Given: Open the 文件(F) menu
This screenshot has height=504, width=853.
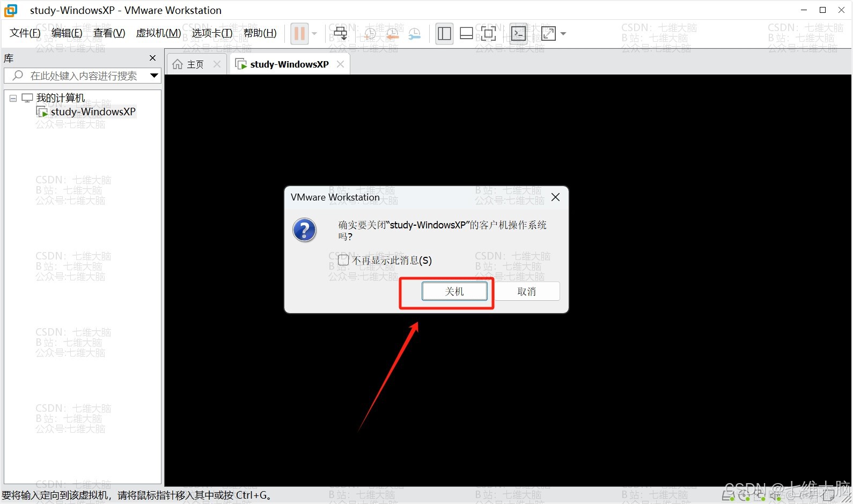Looking at the screenshot, I should (x=25, y=33).
